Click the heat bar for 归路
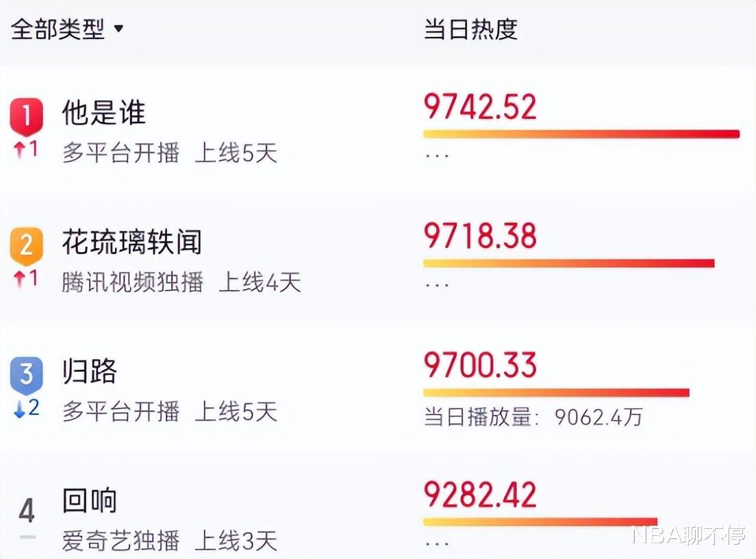 556,393
